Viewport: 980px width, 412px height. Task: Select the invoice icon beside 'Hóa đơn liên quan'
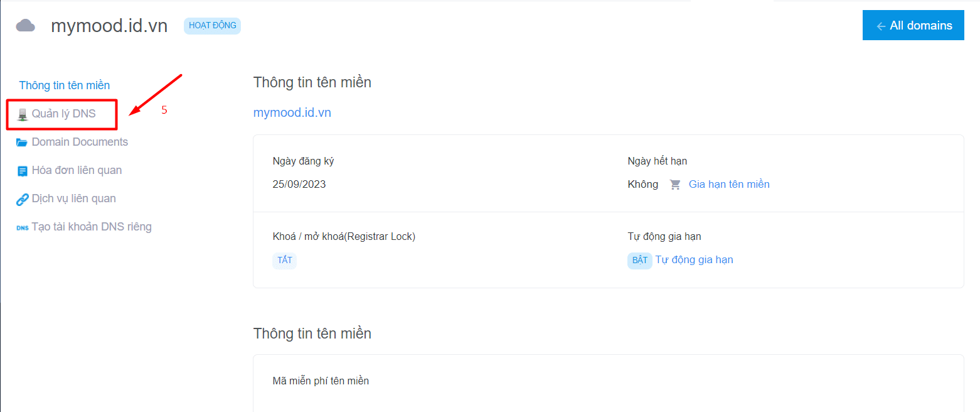coord(21,170)
